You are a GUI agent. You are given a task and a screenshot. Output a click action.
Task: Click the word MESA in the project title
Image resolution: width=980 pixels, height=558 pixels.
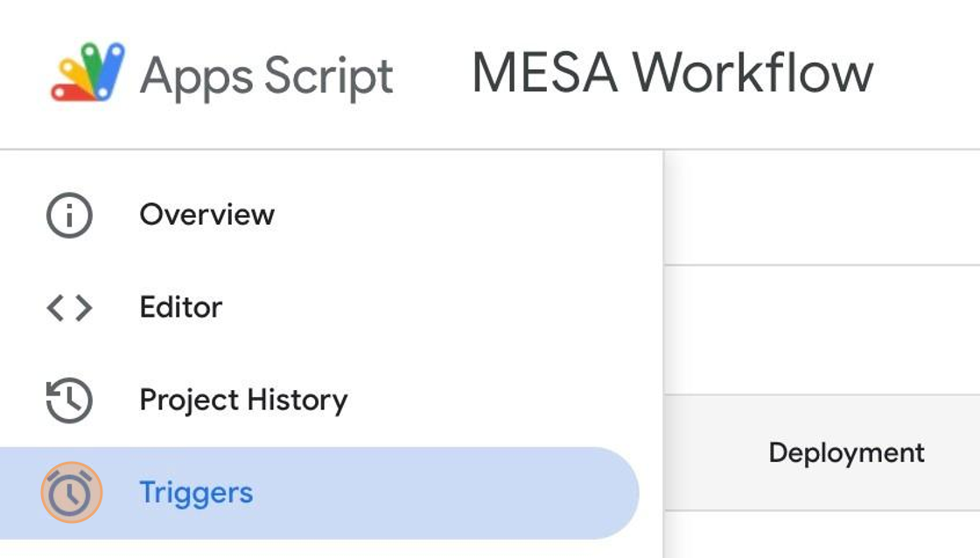click(545, 73)
